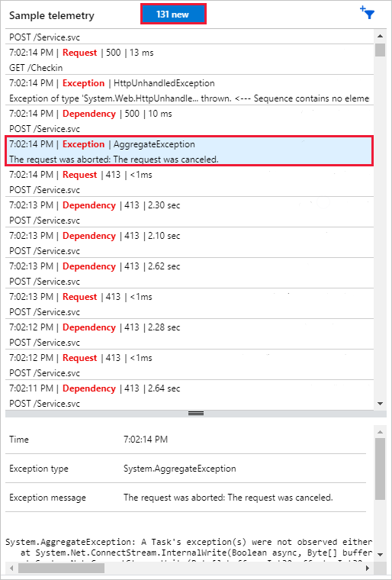Click the telemetry list scroll up arrow
This screenshot has height=580, width=392.
380,36
